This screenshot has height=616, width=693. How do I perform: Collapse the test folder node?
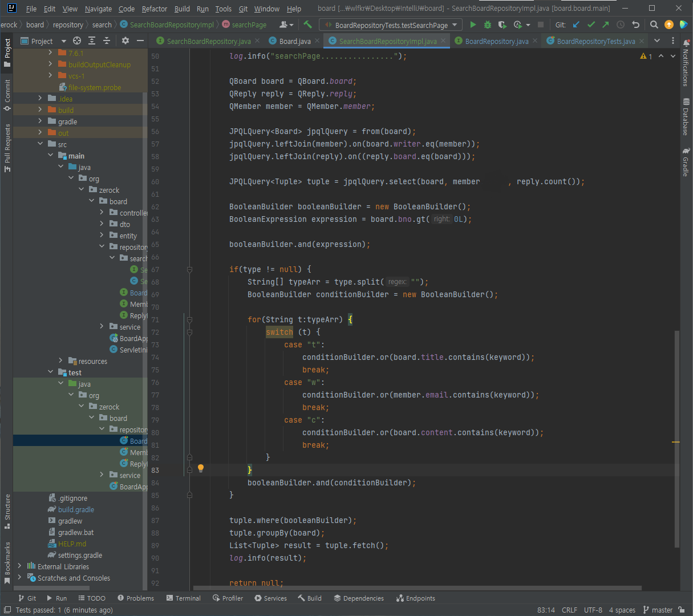50,372
